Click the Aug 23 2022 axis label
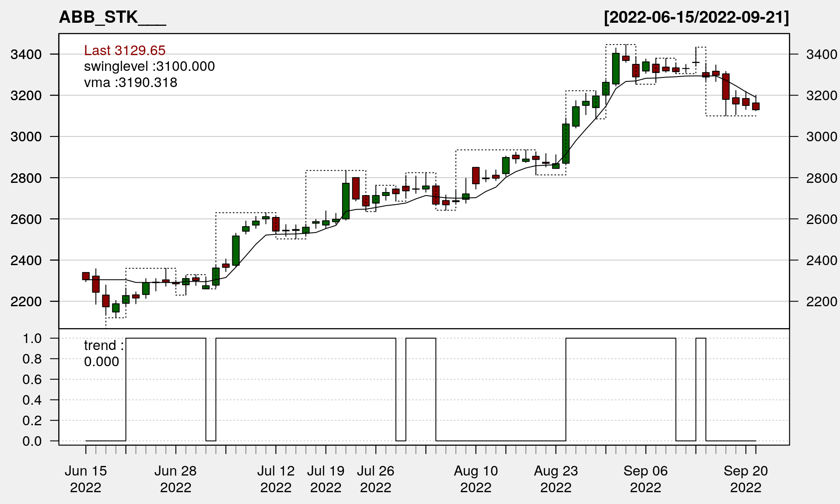Screen dimensions: 840x504 point(556,479)
